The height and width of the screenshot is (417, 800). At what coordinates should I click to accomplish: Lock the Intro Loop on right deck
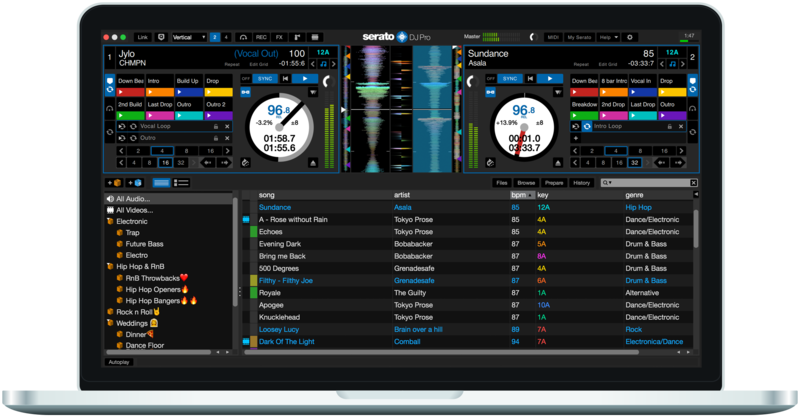point(669,127)
